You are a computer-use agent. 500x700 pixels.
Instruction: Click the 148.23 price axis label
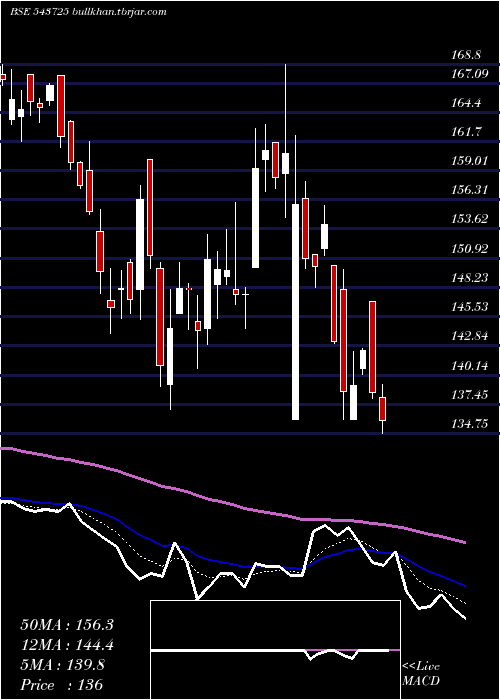coord(470,278)
